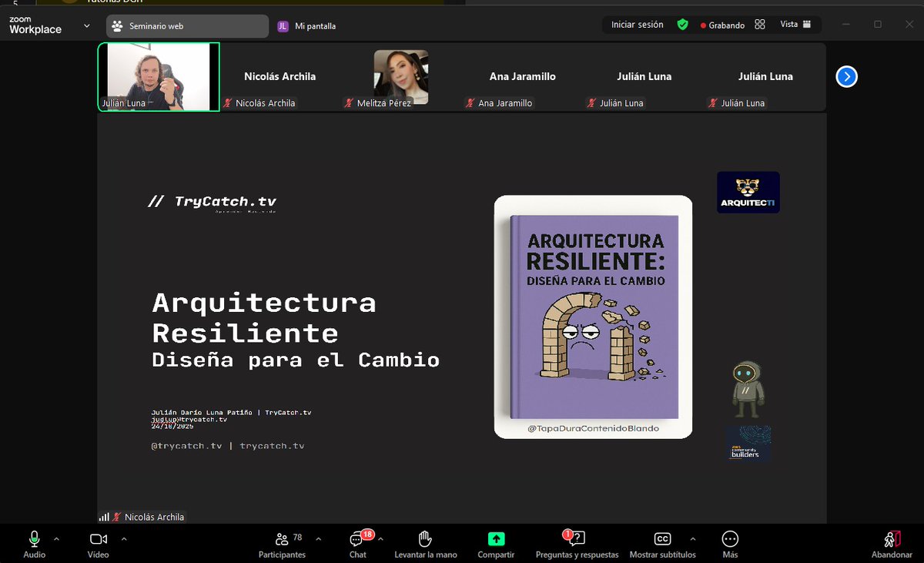Click the Community Builders badge
The width and height of the screenshot is (924, 563).
tap(748, 444)
